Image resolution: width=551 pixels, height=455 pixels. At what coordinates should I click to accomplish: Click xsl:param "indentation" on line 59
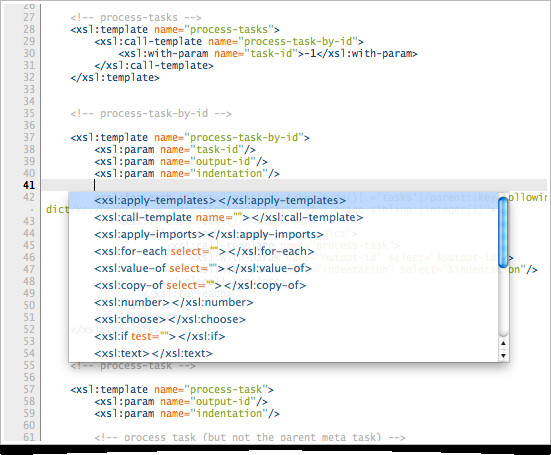187,413
